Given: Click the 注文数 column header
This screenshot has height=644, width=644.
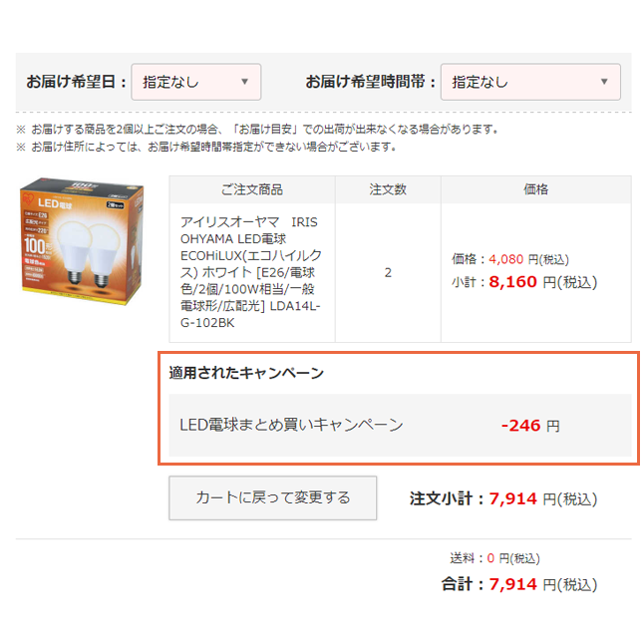Looking at the screenshot, I should 388,189.
